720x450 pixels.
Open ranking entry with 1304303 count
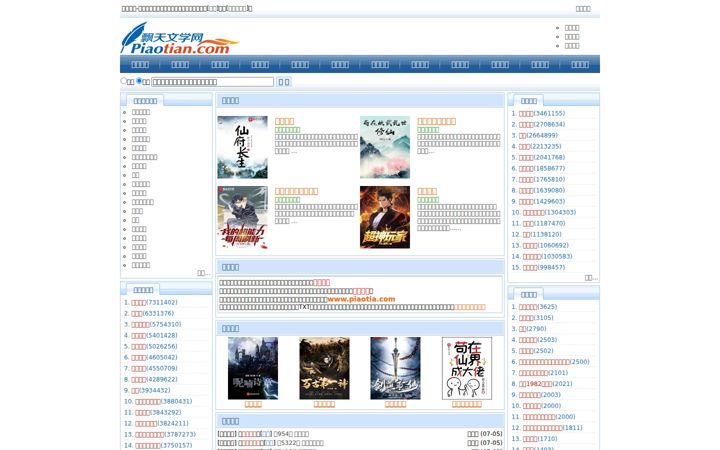533,213
